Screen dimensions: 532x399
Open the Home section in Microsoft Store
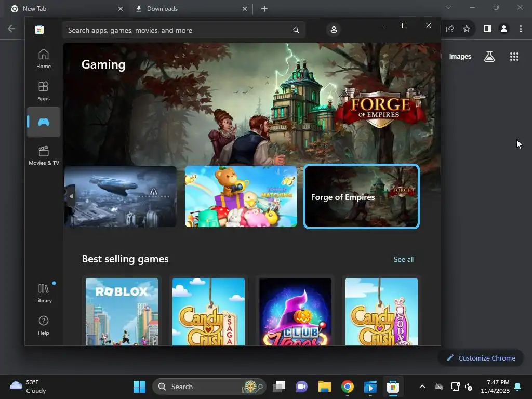[x=44, y=59]
